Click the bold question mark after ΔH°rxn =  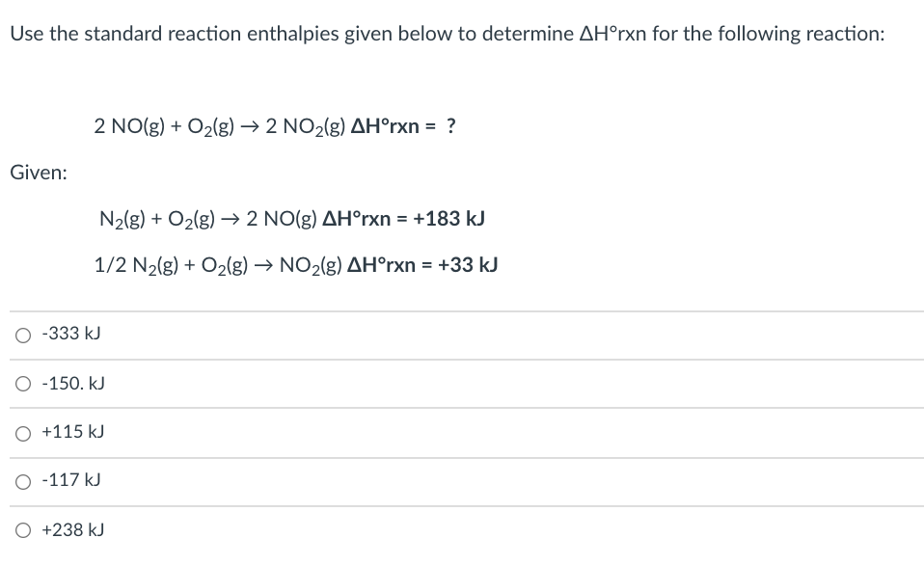451,126
